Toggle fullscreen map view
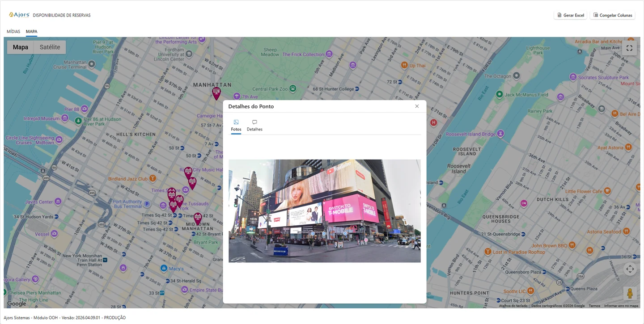The image size is (644, 324). click(x=629, y=48)
